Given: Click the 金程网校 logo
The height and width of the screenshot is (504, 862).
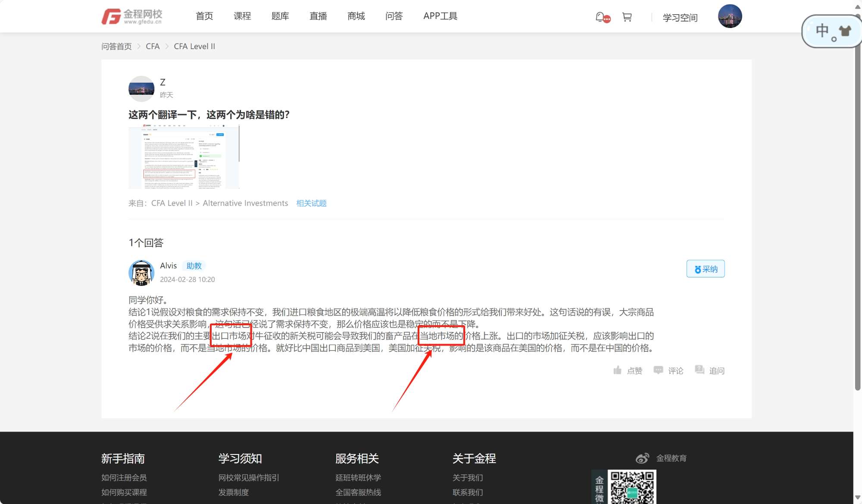Looking at the screenshot, I should click(132, 16).
